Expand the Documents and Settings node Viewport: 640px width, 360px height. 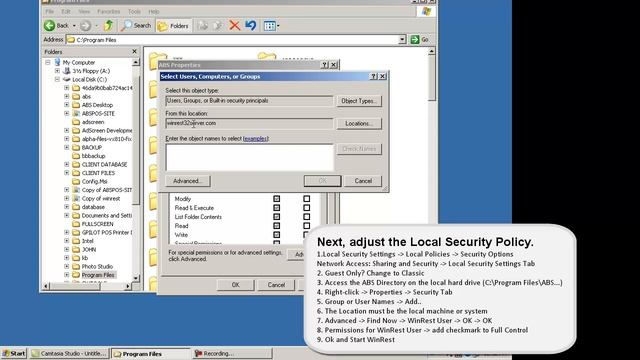pyautogui.click(x=67, y=216)
